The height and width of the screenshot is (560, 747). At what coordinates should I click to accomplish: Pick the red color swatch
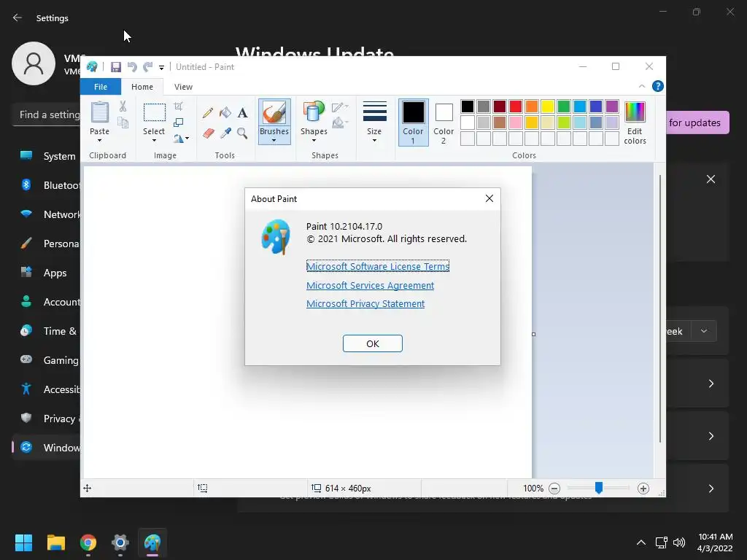pyautogui.click(x=516, y=106)
